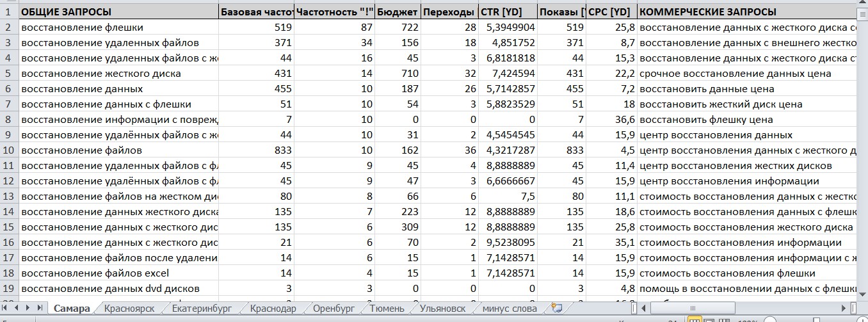
Task: Click the Частотность "!" header cell
Action: click(x=335, y=12)
